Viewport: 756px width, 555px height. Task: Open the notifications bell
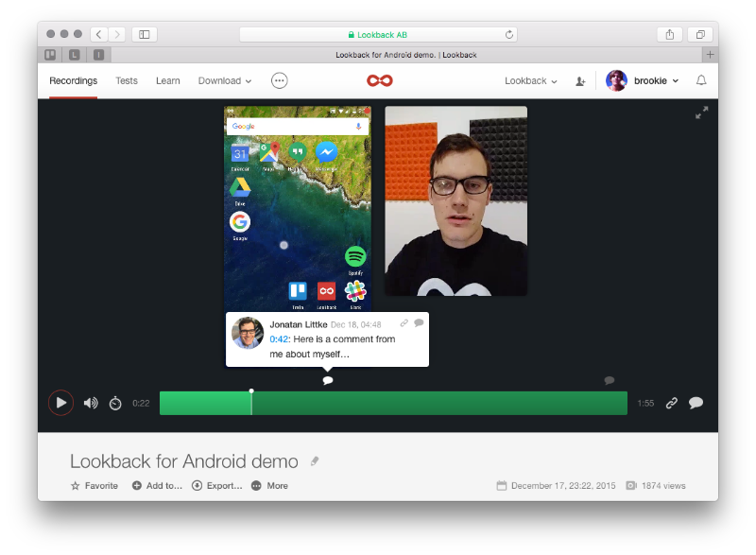pos(701,81)
